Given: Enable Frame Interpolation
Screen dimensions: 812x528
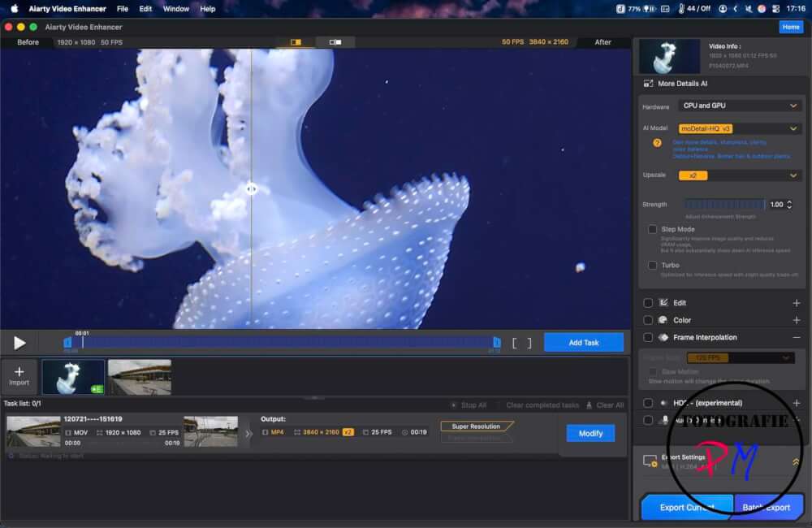Looking at the screenshot, I should click(x=649, y=337).
